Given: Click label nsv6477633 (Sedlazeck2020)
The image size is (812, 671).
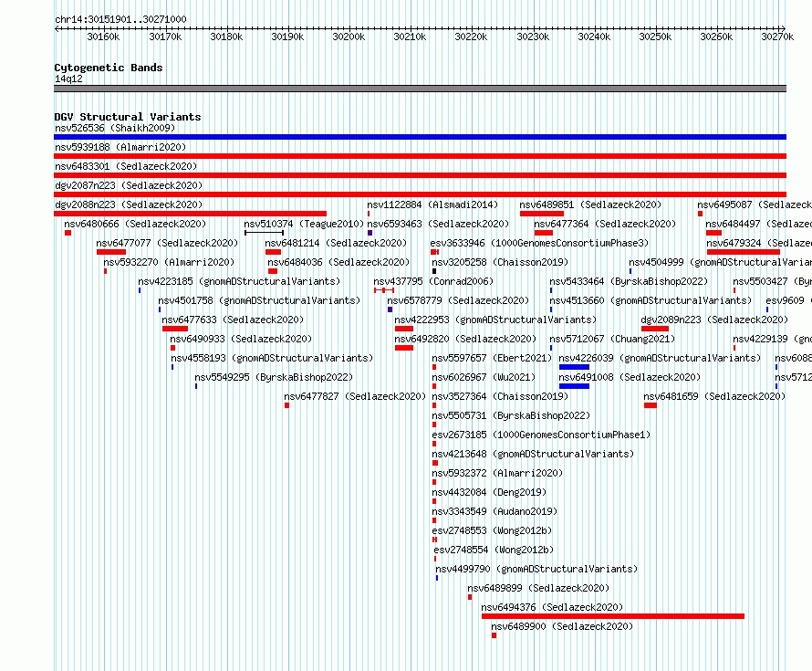Looking at the screenshot, I should pyautogui.click(x=233, y=320).
